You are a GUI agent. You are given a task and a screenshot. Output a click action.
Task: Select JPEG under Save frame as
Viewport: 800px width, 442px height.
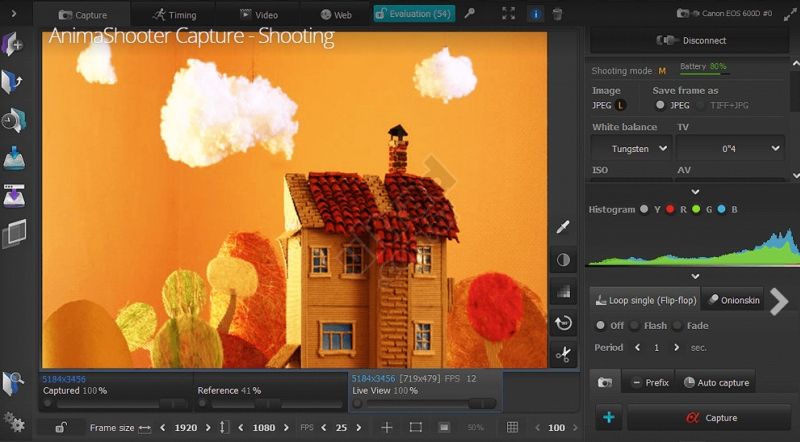click(x=660, y=105)
